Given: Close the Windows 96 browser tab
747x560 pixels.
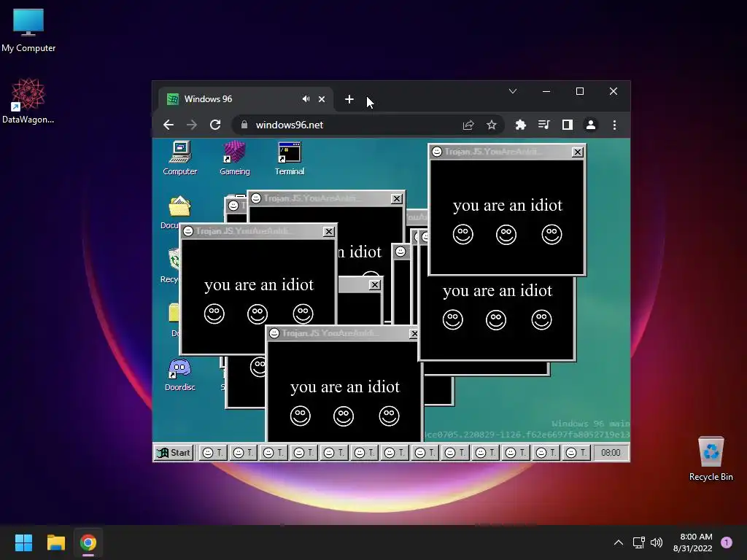Looking at the screenshot, I should click(322, 99).
